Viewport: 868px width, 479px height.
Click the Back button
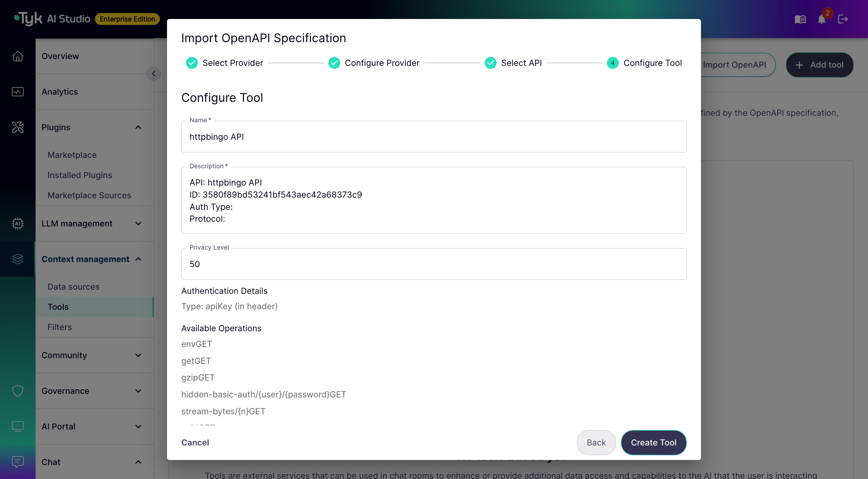pyautogui.click(x=596, y=442)
